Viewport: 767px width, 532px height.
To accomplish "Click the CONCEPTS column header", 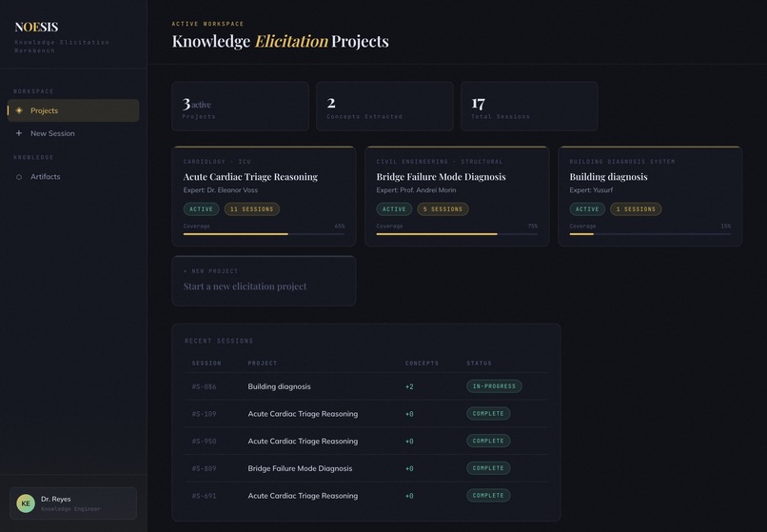I will (422, 364).
